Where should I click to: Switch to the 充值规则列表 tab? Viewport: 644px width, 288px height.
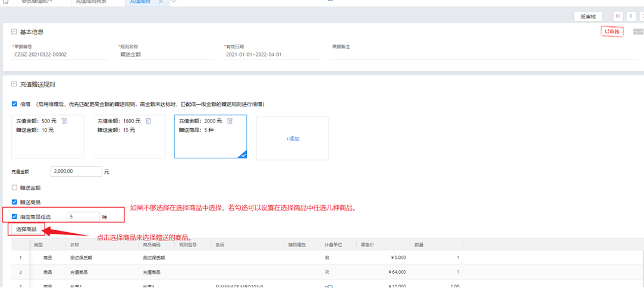click(x=91, y=2)
